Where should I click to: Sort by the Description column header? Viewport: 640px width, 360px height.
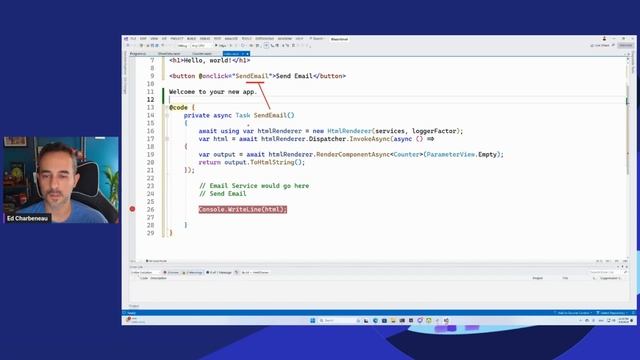(x=158, y=278)
